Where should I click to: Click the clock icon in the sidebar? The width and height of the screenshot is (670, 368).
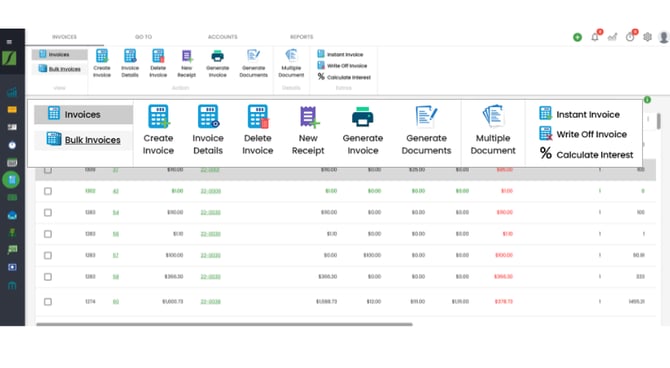coord(12,145)
